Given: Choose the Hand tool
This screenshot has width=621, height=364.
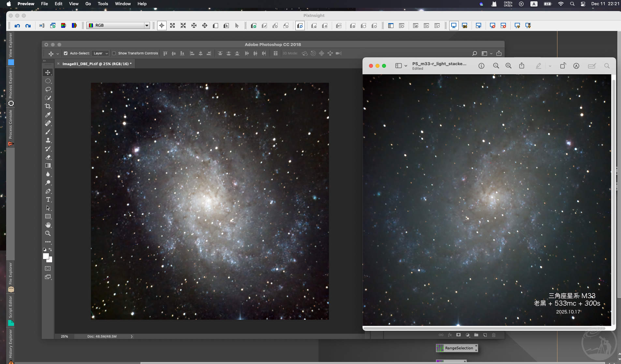Looking at the screenshot, I should tap(48, 225).
